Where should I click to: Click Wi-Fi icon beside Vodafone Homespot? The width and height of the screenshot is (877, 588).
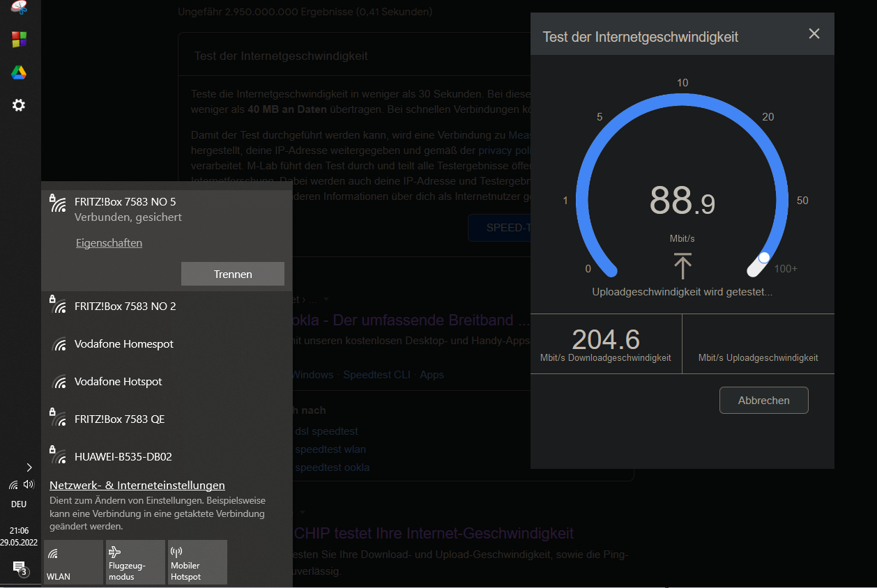[x=60, y=344]
